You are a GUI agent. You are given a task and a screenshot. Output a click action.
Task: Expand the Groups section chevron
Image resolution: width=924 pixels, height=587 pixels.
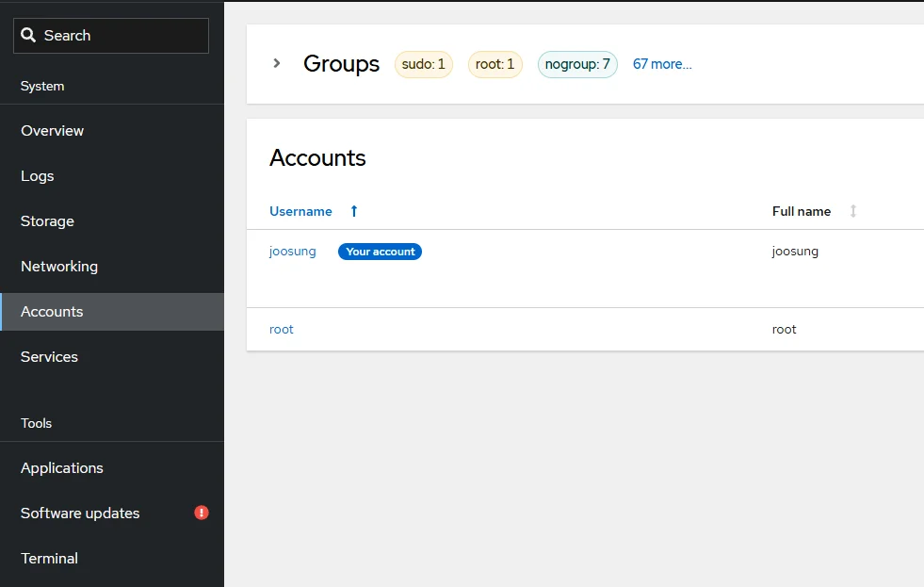276,63
